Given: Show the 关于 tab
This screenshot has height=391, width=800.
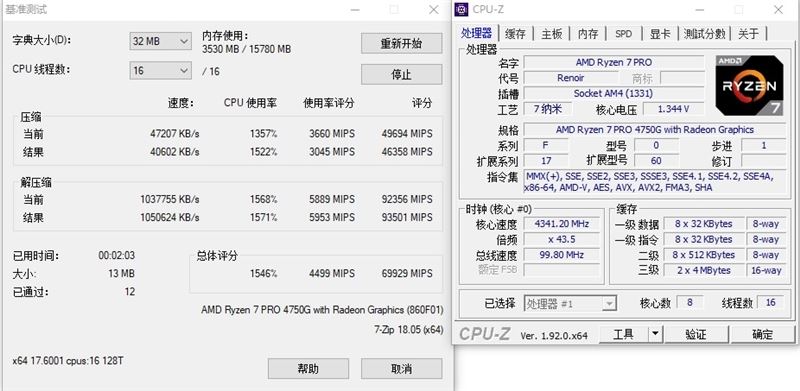Looking at the screenshot, I should click(x=748, y=34).
